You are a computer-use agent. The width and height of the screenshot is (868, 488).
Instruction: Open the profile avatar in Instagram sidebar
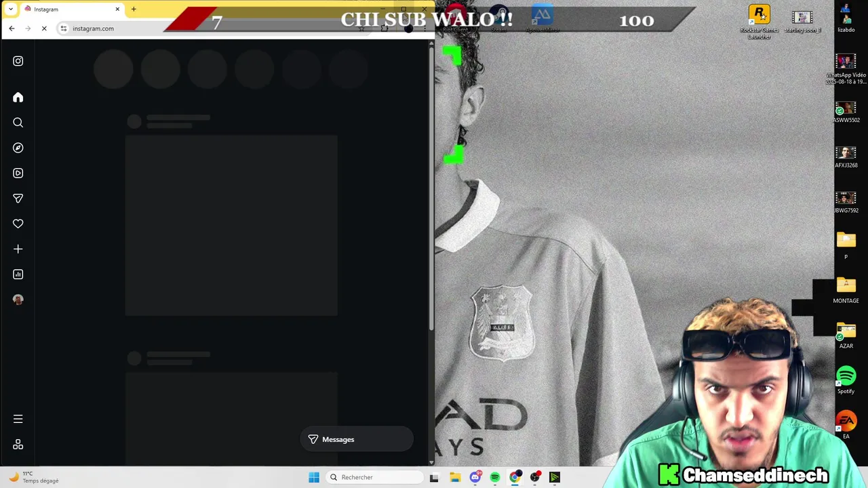(18, 300)
